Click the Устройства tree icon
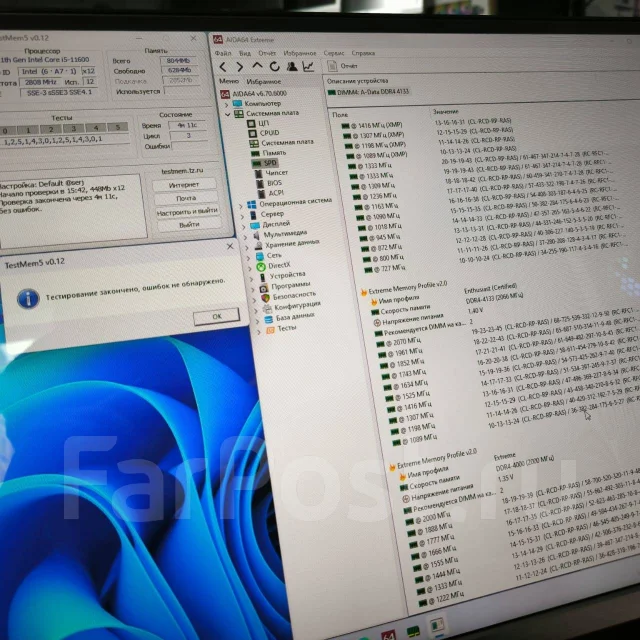The height and width of the screenshot is (640, 640). tap(262, 278)
